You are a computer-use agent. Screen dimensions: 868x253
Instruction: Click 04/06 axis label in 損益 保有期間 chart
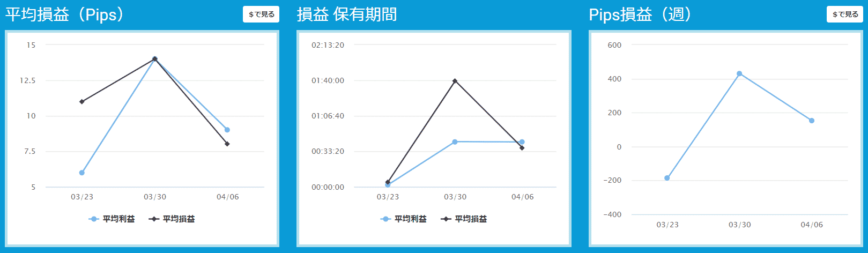point(522,197)
